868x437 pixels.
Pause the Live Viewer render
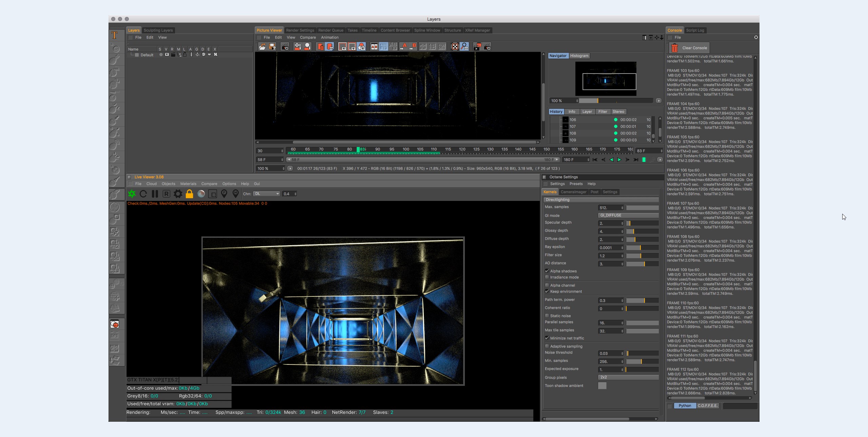pos(155,194)
